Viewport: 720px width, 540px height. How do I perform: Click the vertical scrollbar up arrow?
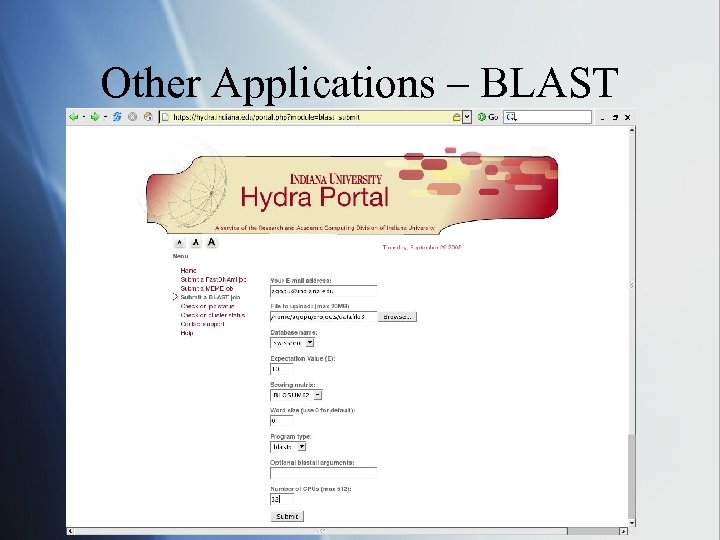tap(632, 130)
